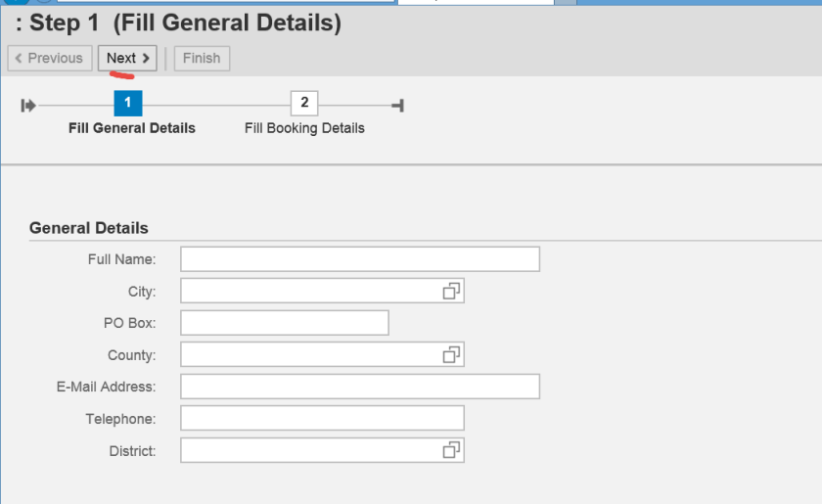Focus the E-Mail Address input field
Screen dimensions: 822x504
pyautogui.click(x=359, y=387)
